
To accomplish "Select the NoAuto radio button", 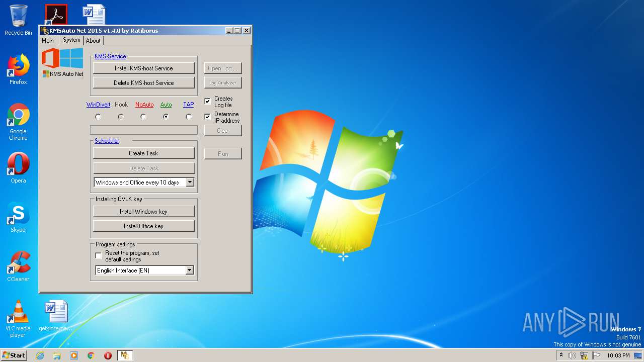I will click(143, 117).
